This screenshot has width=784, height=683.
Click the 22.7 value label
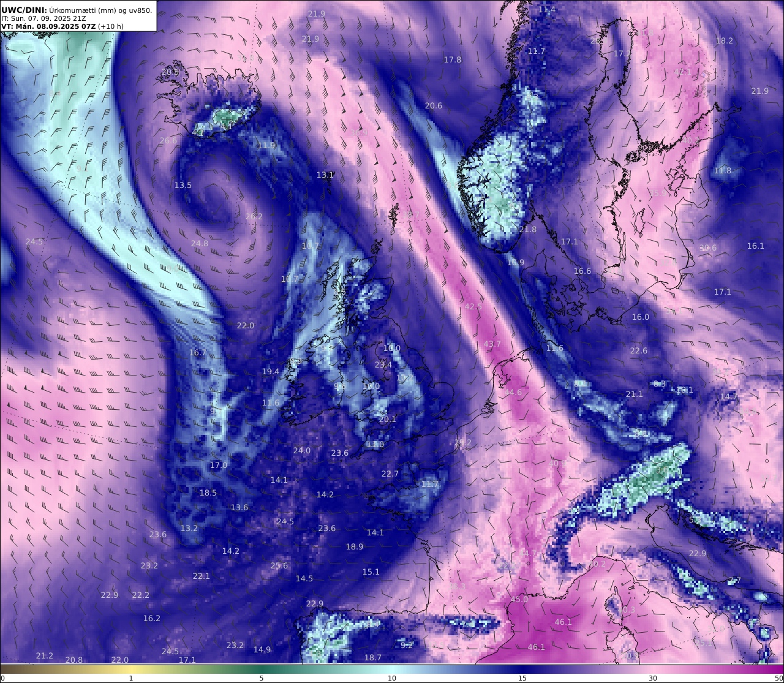(390, 474)
